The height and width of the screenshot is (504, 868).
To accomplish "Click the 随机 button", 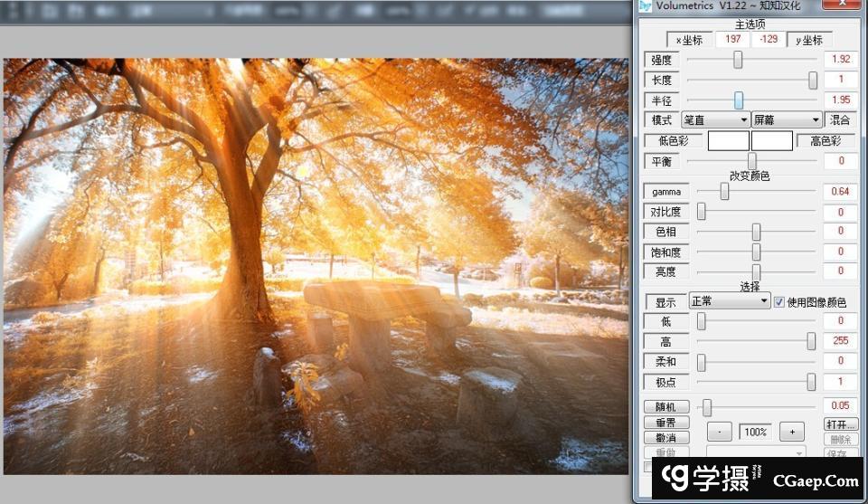I will 665,407.
